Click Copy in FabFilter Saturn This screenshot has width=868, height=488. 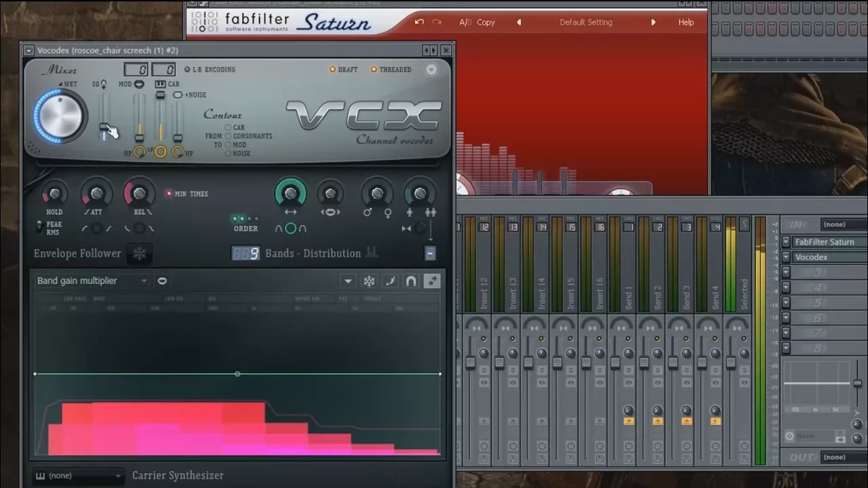coord(486,22)
